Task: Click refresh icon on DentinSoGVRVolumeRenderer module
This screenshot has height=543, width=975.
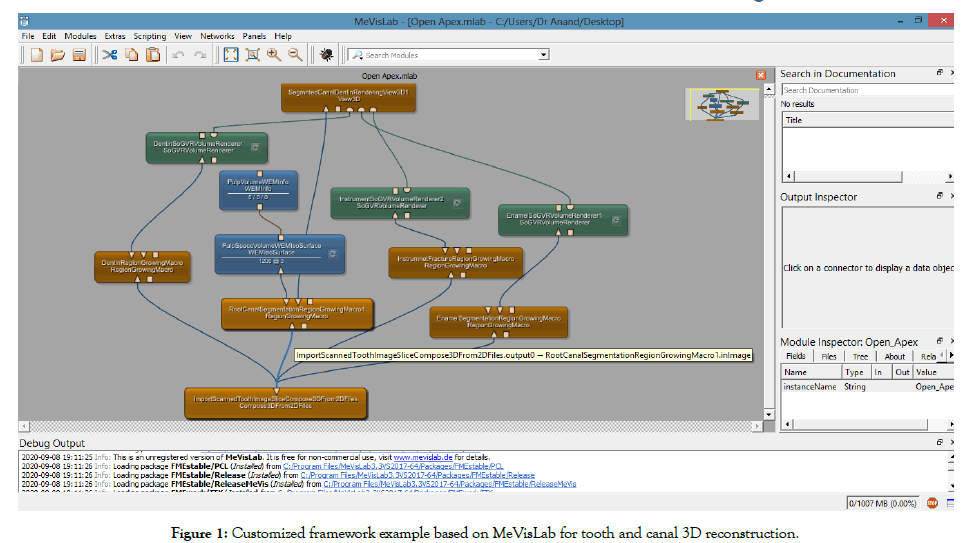Action: (x=255, y=147)
